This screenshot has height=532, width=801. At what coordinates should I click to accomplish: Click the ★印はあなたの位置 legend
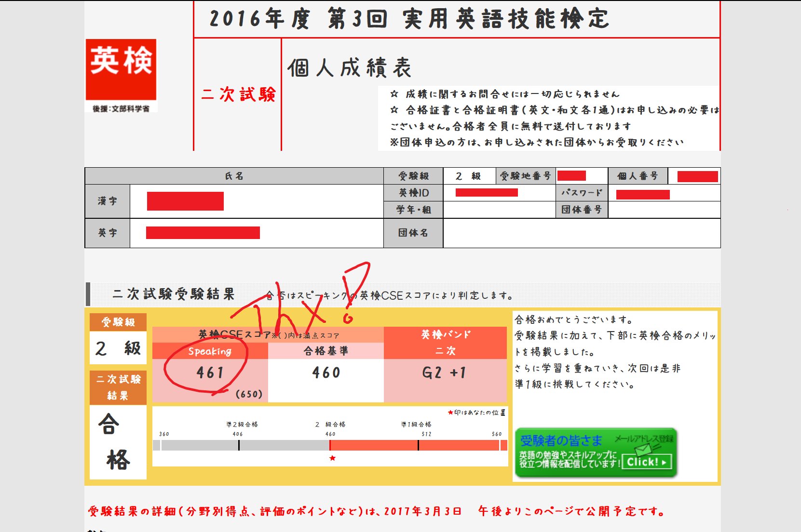point(476,412)
